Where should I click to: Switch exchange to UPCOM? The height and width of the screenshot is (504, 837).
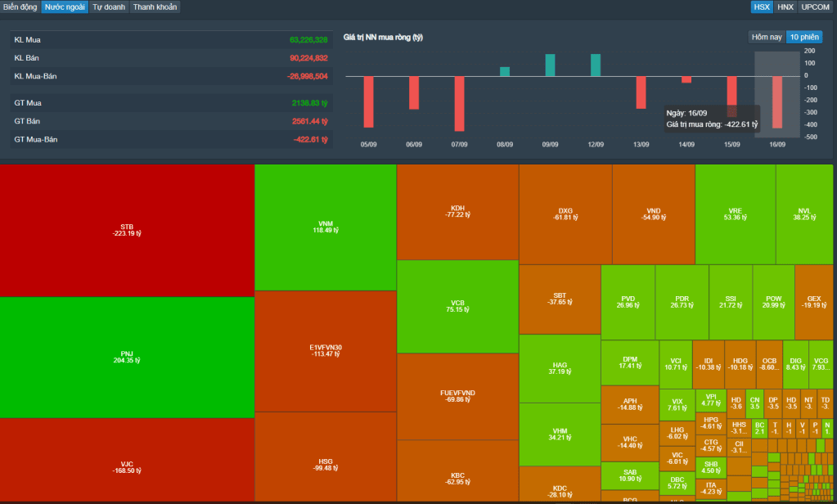pos(815,7)
